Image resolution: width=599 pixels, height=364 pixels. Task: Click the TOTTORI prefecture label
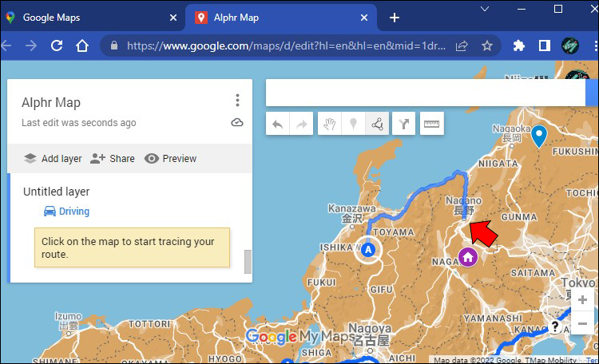click(x=149, y=324)
